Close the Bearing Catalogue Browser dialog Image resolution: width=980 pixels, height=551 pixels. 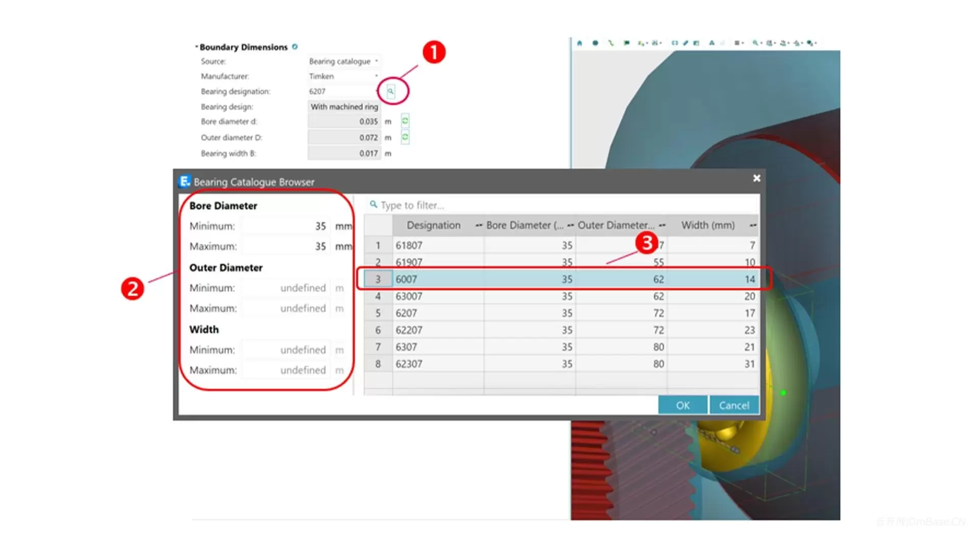756,178
